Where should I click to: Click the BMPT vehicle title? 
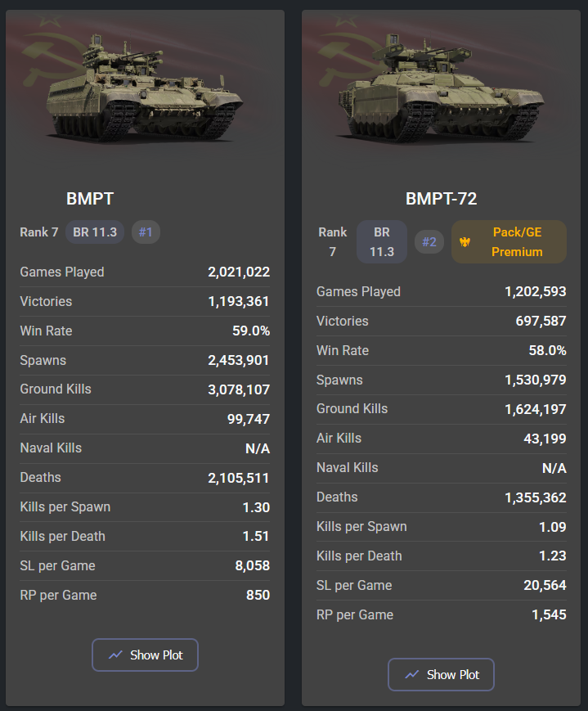pyautogui.click(x=90, y=199)
